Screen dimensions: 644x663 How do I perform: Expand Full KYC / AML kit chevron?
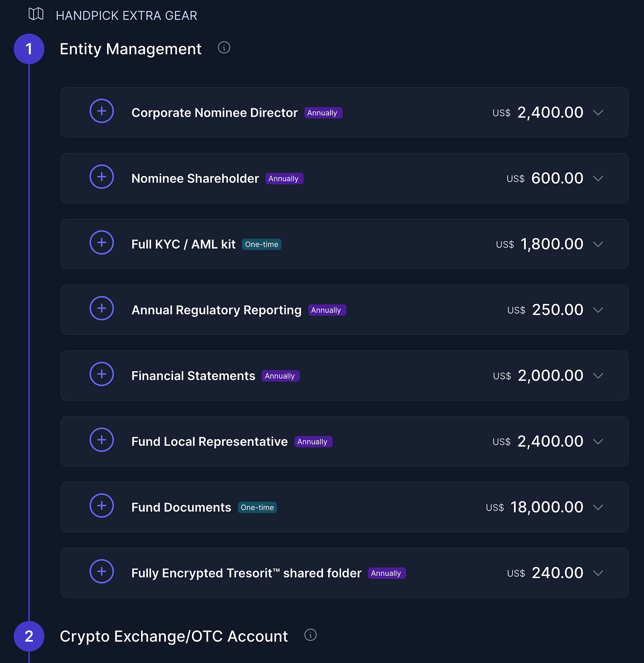click(598, 244)
